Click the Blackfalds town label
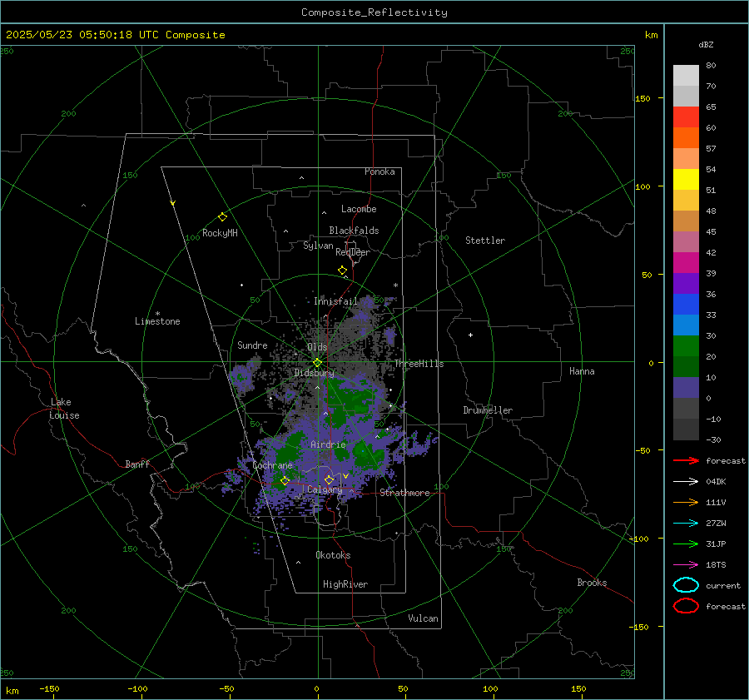Screen dimensions: 749x700 (x=354, y=231)
